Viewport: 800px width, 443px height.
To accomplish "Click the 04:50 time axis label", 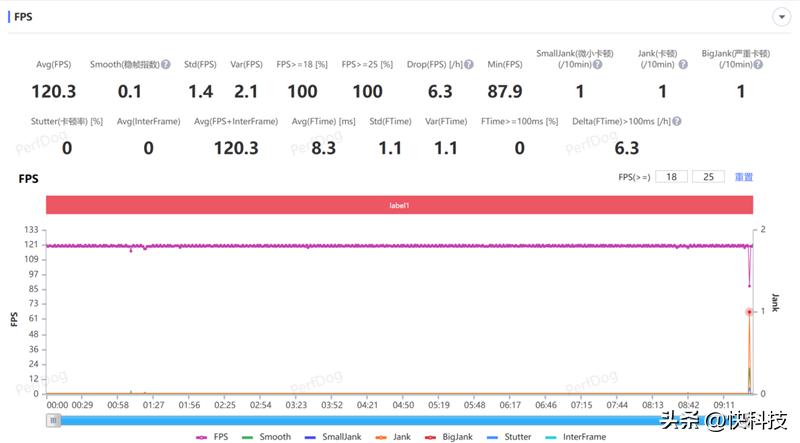I will pos(403,405).
